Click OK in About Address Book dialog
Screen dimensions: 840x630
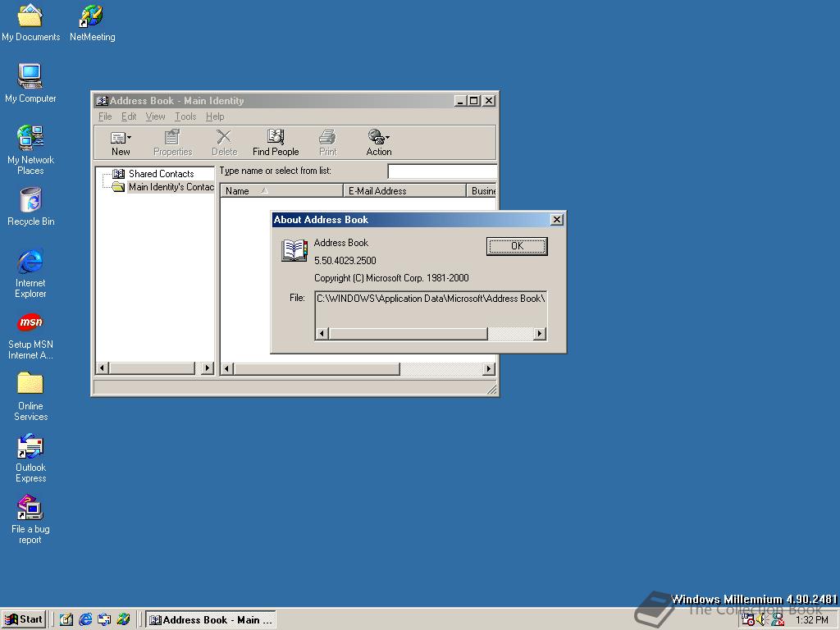[517, 246]
